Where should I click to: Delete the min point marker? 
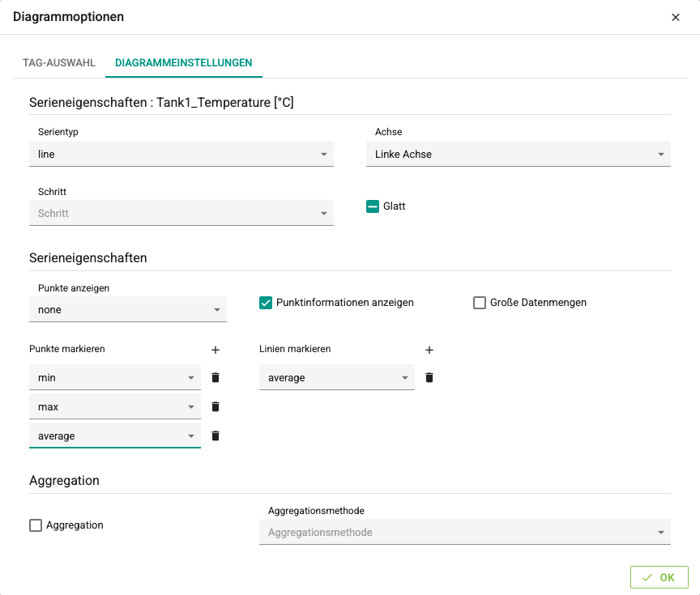(x=216, y=378)
